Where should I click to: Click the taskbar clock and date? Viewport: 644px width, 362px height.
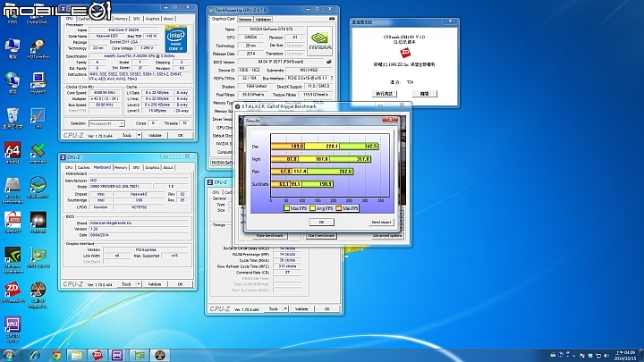(625, 356)
